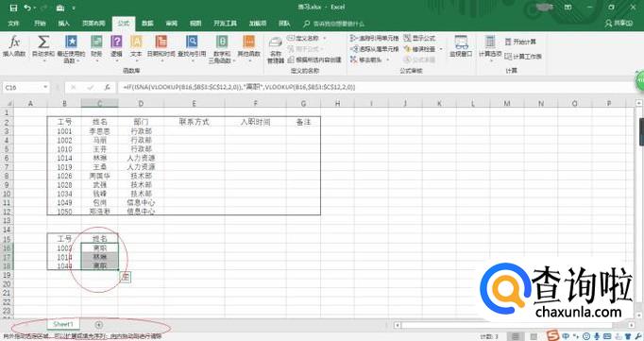Image resolution: width=644 pixels, height=341 pixels.
Task: Switch to the Data (数据) ribbon tab
Action: coord(147,24)
